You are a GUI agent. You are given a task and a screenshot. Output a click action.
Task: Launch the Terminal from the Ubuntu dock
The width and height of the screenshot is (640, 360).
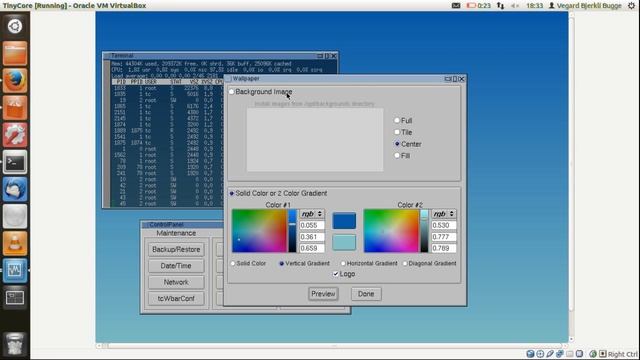(15, 162)
